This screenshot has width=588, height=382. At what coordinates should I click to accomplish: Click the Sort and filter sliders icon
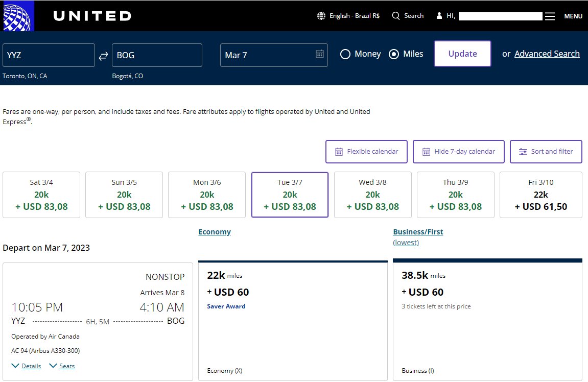523,152
